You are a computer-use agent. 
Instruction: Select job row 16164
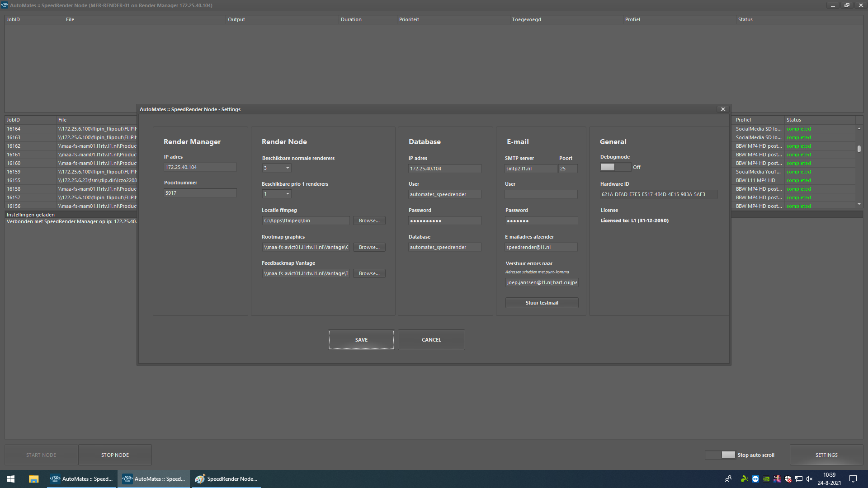[71, 129]
